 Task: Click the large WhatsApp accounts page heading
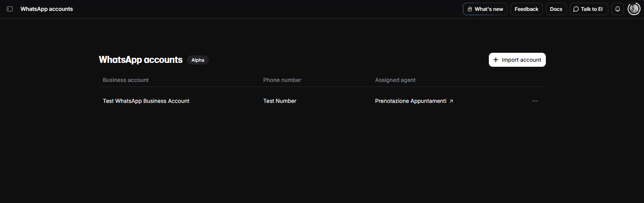140,60
